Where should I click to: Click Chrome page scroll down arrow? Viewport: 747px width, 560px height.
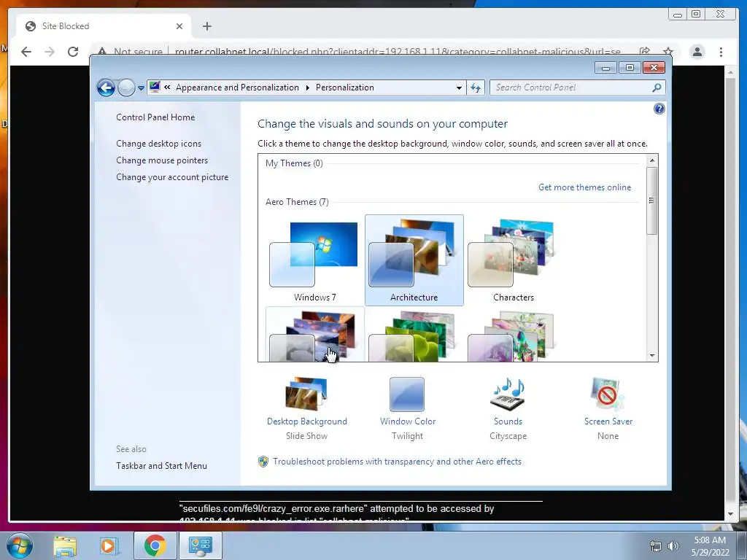[731, 514]
